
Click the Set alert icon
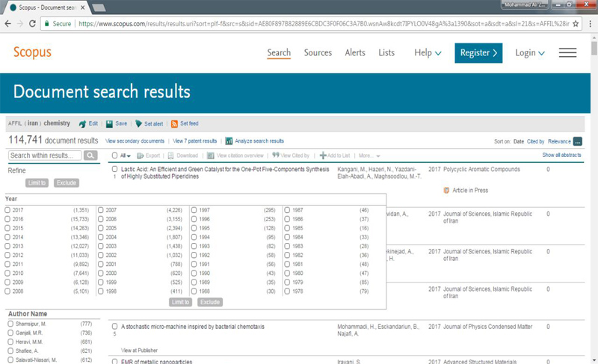coord(138,124)
